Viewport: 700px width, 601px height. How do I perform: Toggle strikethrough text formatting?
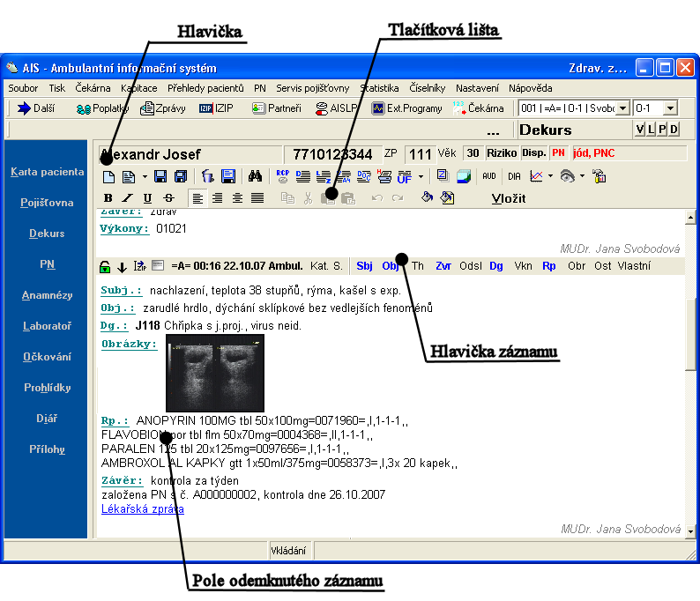[168, 198]
